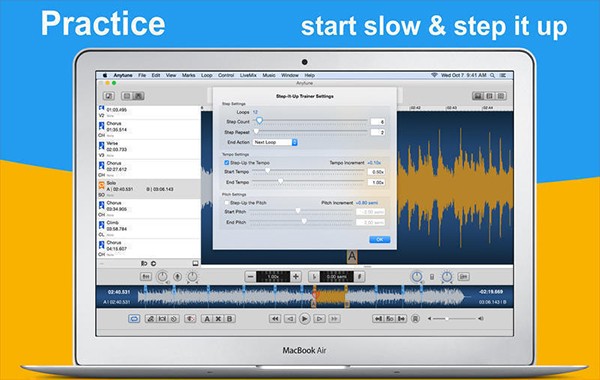Click the microphone icon in controls bar
600x380 pixels.
(x=178, y=277)
